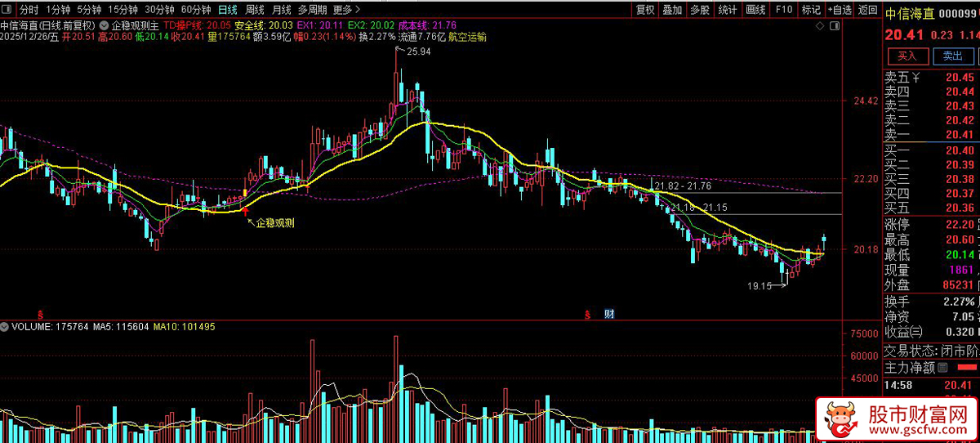Image resolution: width=980 pixels, height=443 pixels.
Task: Click the 净资 value 7.05
Action: 962,316
